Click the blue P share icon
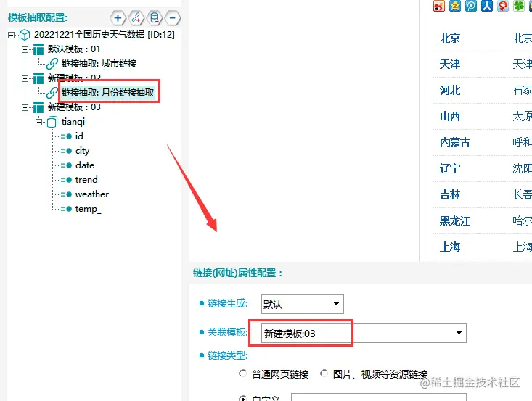This screenshot has height=401, width=532. click(470, 6)
